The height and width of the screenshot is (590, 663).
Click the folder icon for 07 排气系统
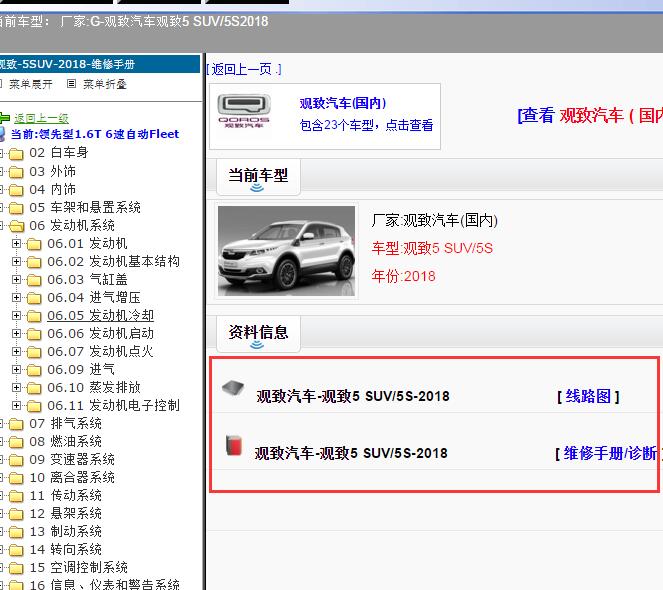coord(16,424)
